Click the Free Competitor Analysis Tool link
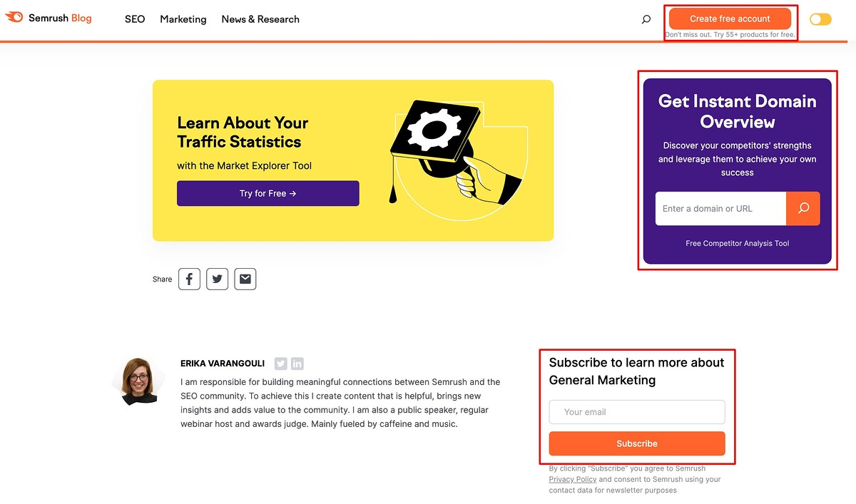856x504 pixels. tap(738, 244)
